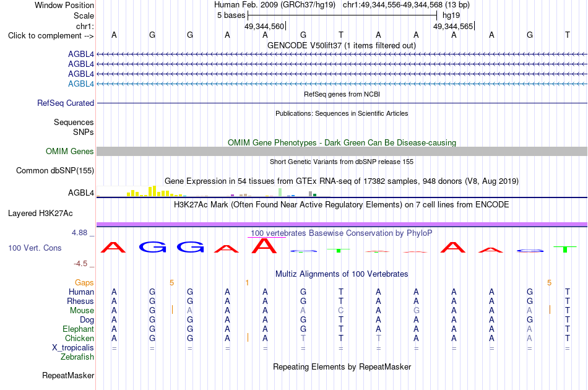Click the Common dbSNP(155) track label
The width and height of the screenshot is (588, 390).
55,171
